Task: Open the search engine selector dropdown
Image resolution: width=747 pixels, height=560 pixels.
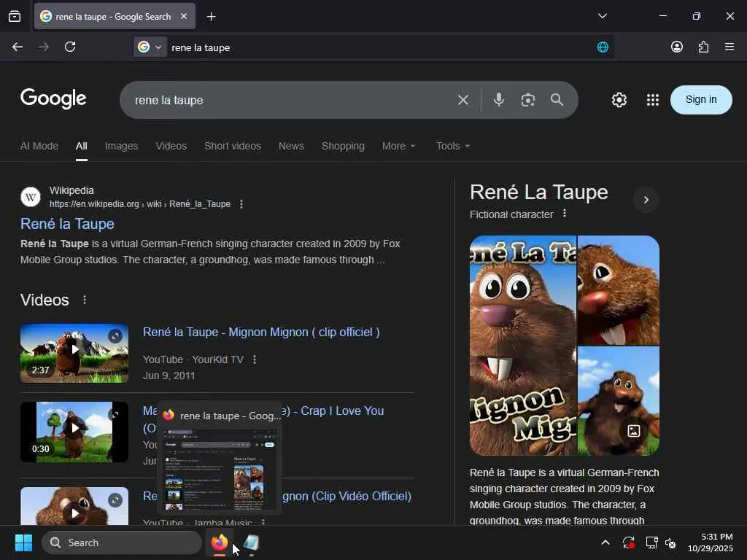Action: (150, 47)
